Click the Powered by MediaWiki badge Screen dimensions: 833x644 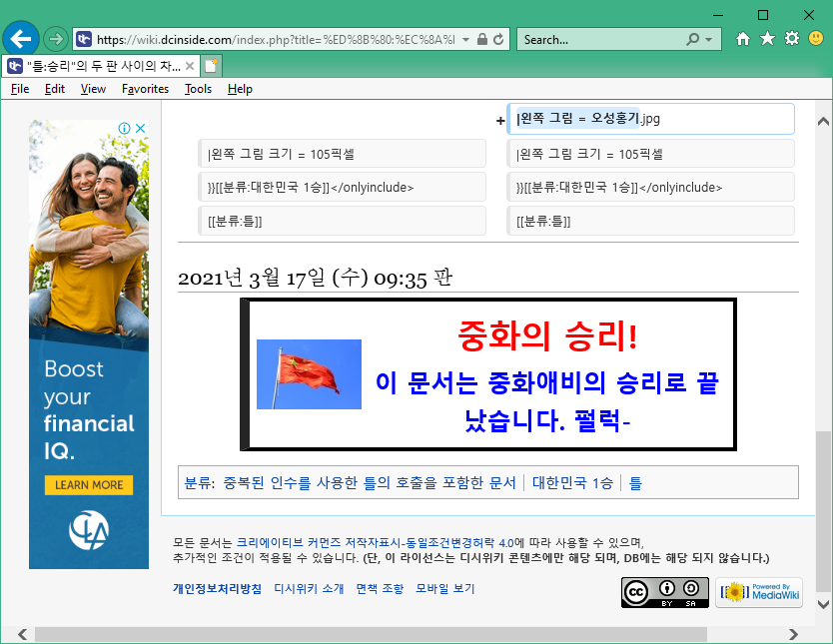(759, 592)
